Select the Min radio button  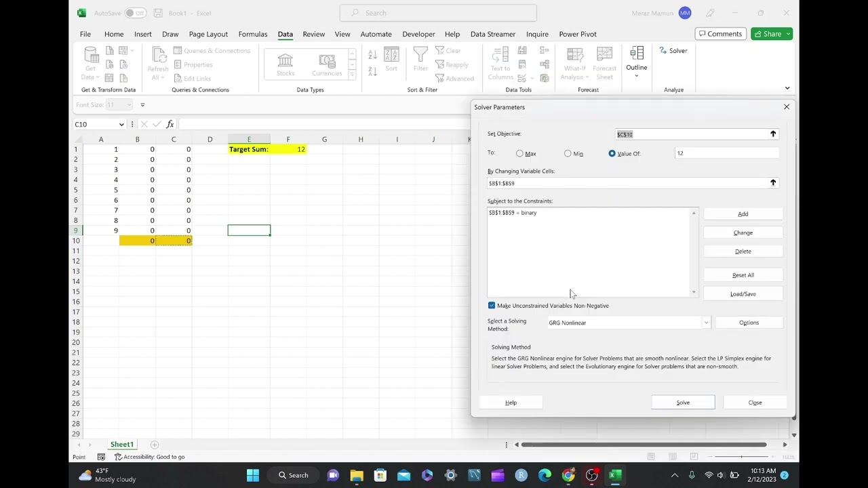click(x=568, y=154)
